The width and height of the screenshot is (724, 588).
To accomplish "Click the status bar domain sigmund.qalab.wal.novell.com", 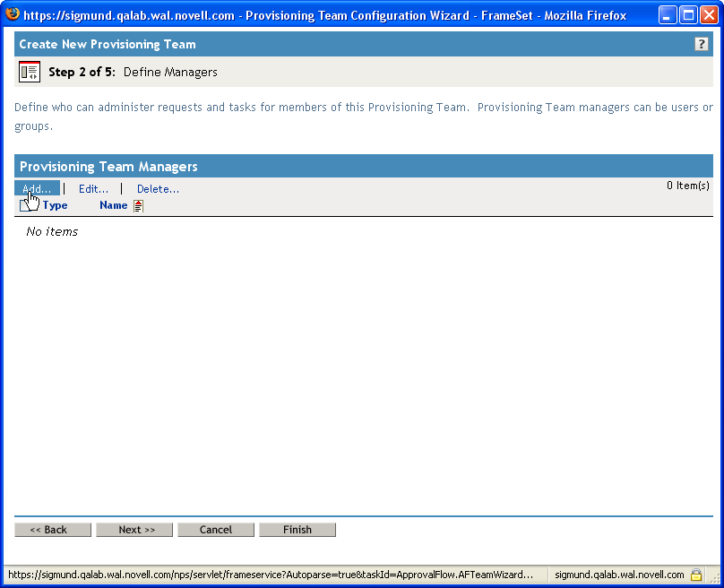I will pos(619,575).
